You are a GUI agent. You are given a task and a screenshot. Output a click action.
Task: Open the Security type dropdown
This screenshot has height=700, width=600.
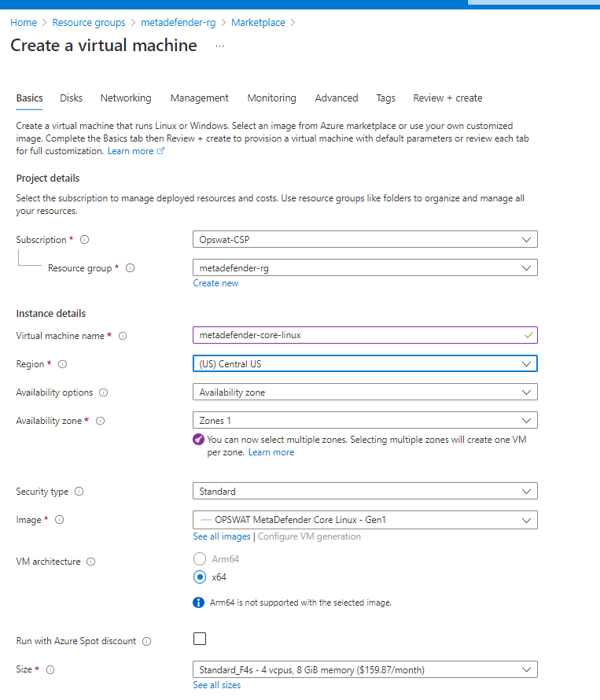click(365, 491)
